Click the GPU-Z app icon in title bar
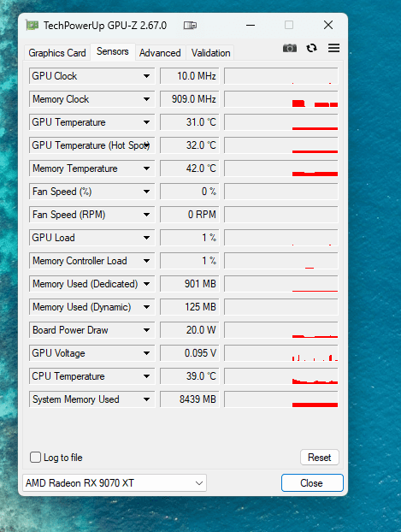This screenshot has width=401, height=532. pos(32,25)
